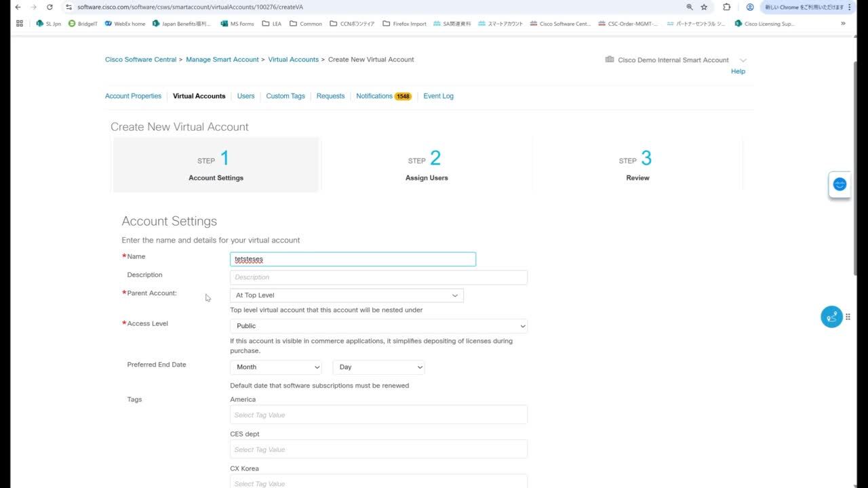Open the パートナーセントラル bookmark
This screenshot has width=868, height=488.
coord(696,23)
